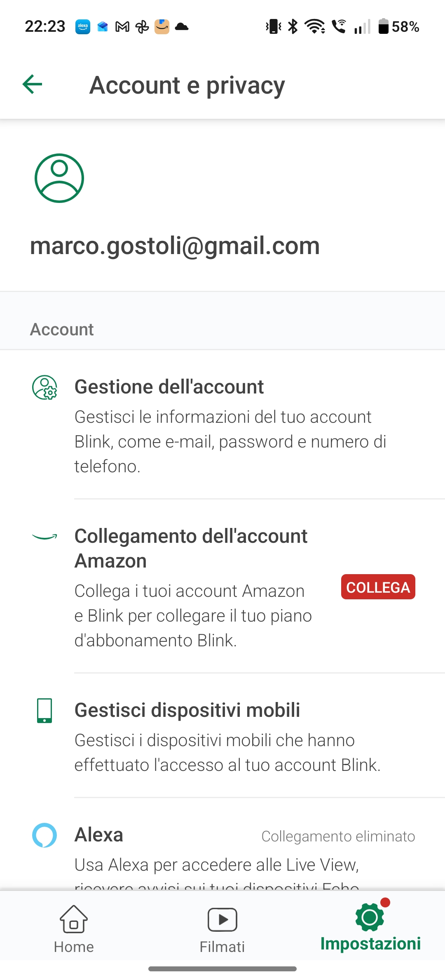Switch to the Home tab label
Image resolution: width=445 pixels, height=980 pixels.
click(x=74, y=947)
